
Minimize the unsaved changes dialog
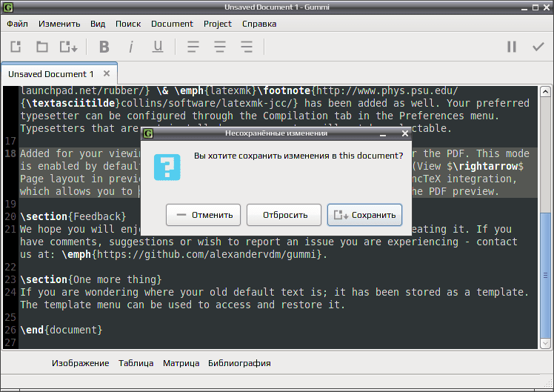tap(383, 134)
